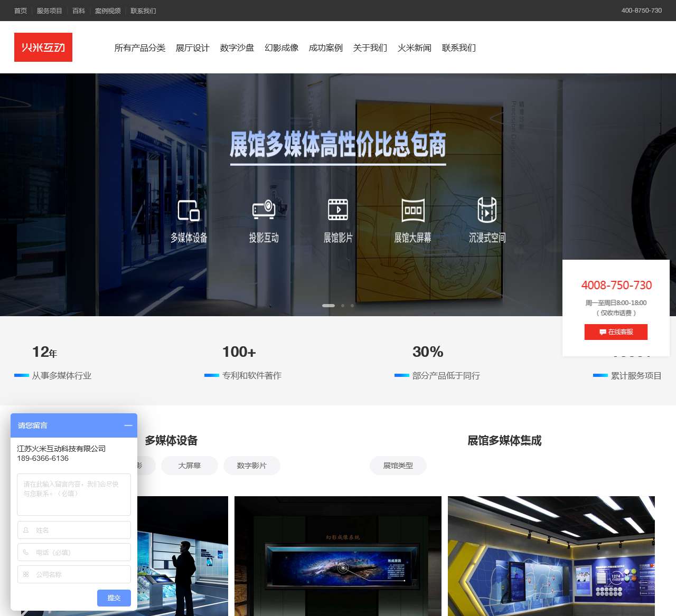Click the 30% statistic
The width and height of the screenshot is (676, 616).
point(428,352)
